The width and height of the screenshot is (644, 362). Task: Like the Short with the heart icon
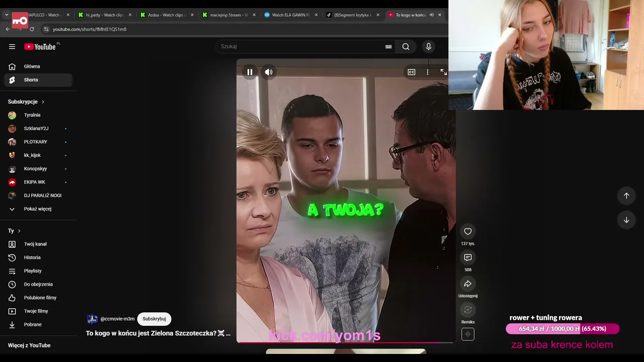(x=468, y=231)
